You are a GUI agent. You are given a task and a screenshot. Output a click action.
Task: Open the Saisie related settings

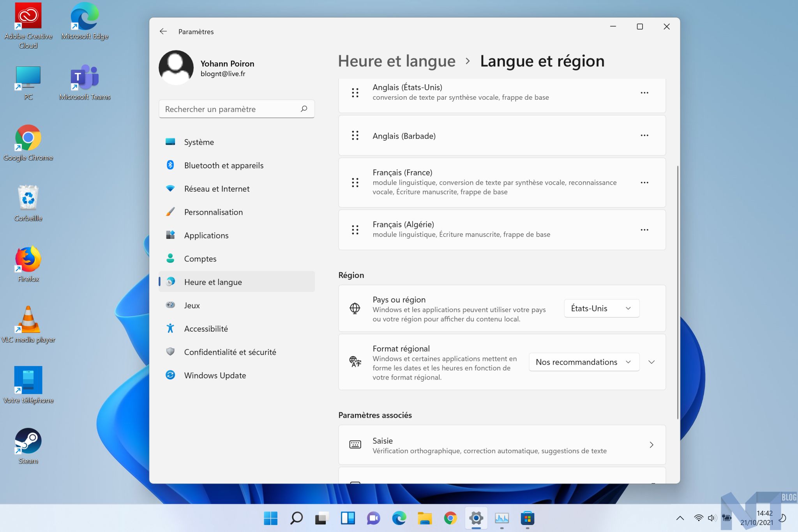click(x=502, y=445)
